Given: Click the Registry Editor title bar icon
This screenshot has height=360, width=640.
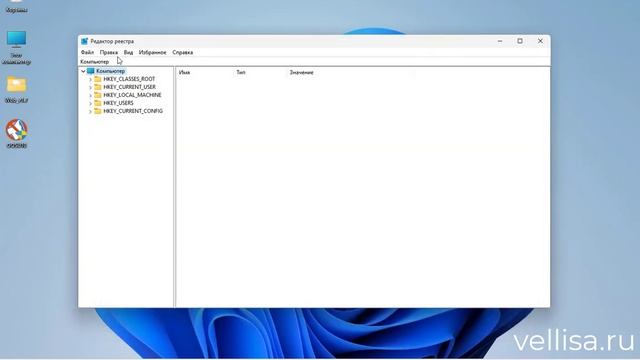Looking at the screenshot, I should 84,41.
